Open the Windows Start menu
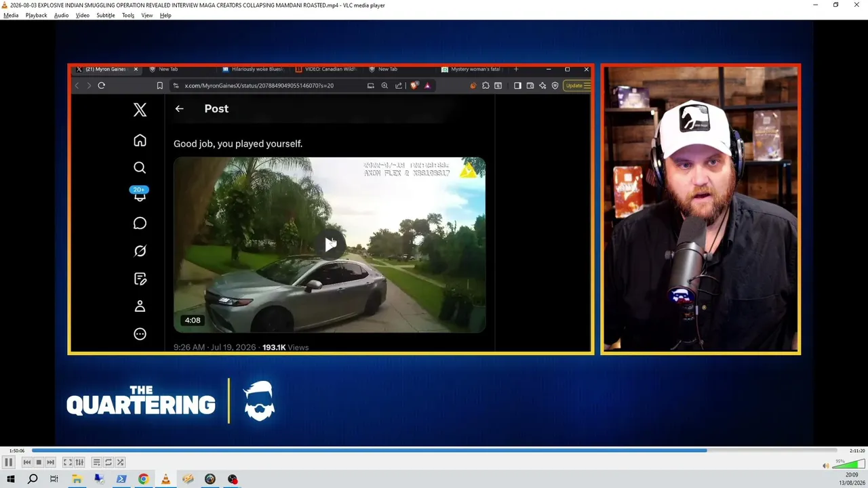 [11, 479]
